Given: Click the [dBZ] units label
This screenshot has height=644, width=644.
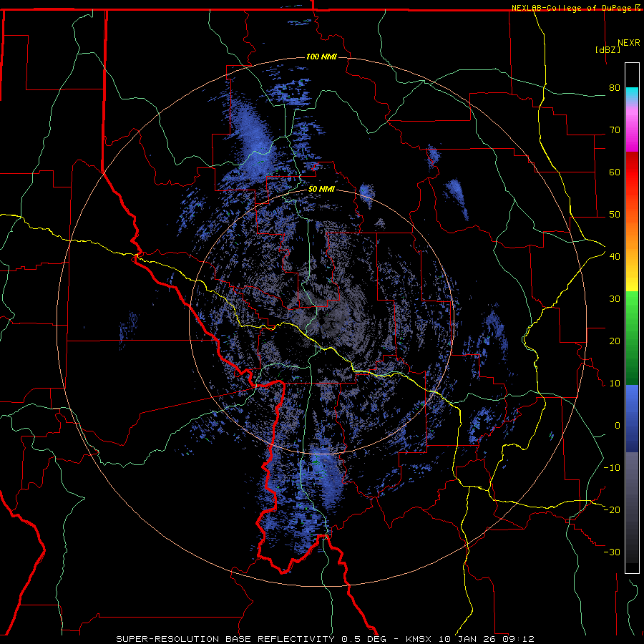Looking at the screenshot, I should 608,49.
